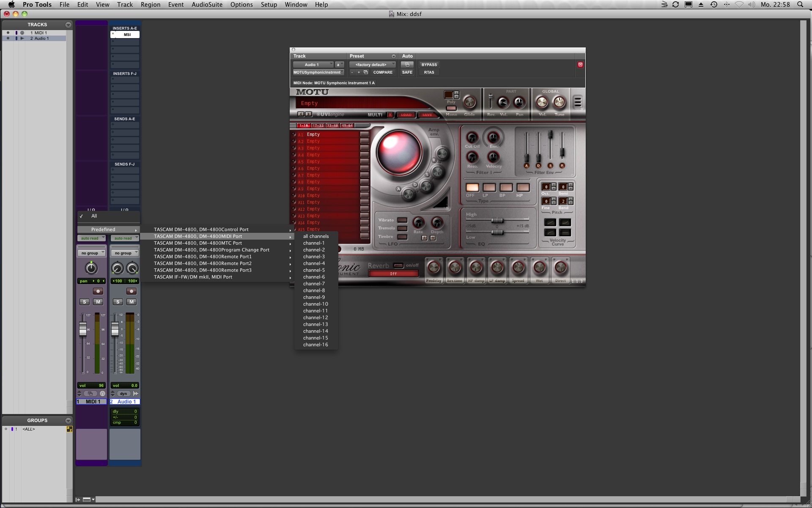Click the copy preset settings icon next to COMPARE
812x508 pixels.
[366, 72]
